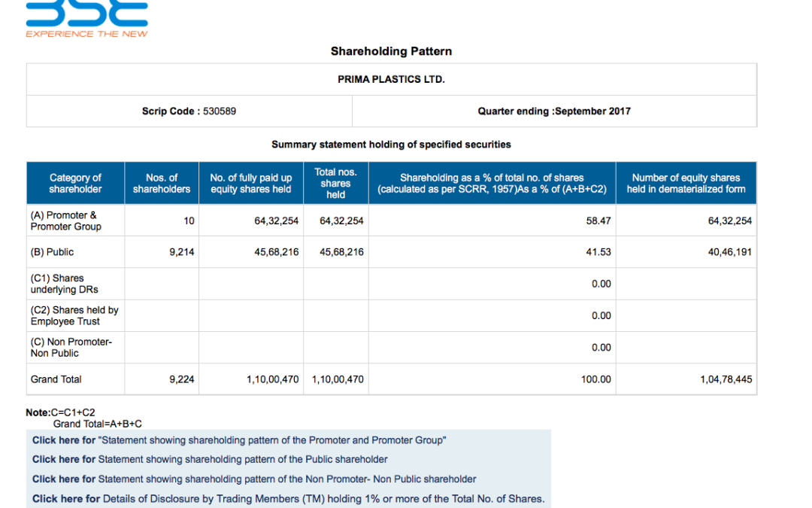Viewport: 812px width, 508px height.
Task: Click '0.00' in Non Promoter-Non Public row
Action: [601, 347]
